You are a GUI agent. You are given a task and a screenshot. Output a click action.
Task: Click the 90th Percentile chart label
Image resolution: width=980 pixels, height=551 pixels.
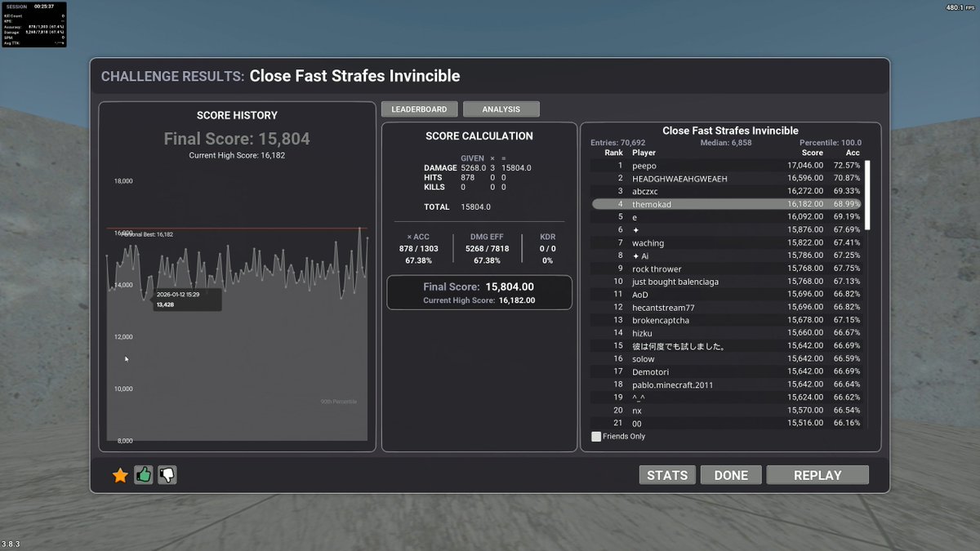339,402
